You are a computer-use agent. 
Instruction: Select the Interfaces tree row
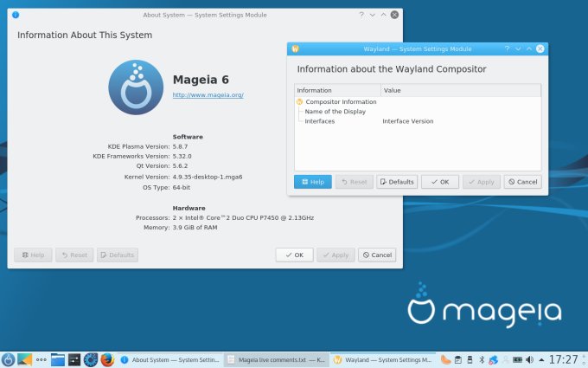pos(319,121)
